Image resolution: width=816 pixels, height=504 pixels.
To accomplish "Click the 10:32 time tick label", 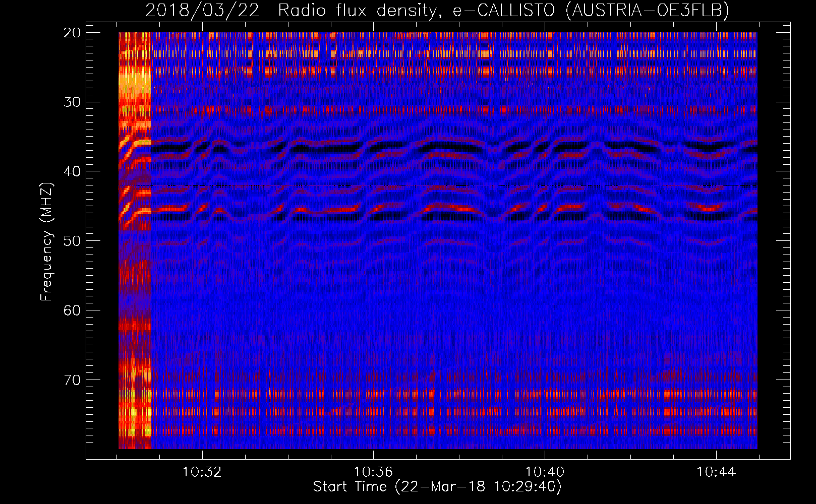I will [202, 472].
